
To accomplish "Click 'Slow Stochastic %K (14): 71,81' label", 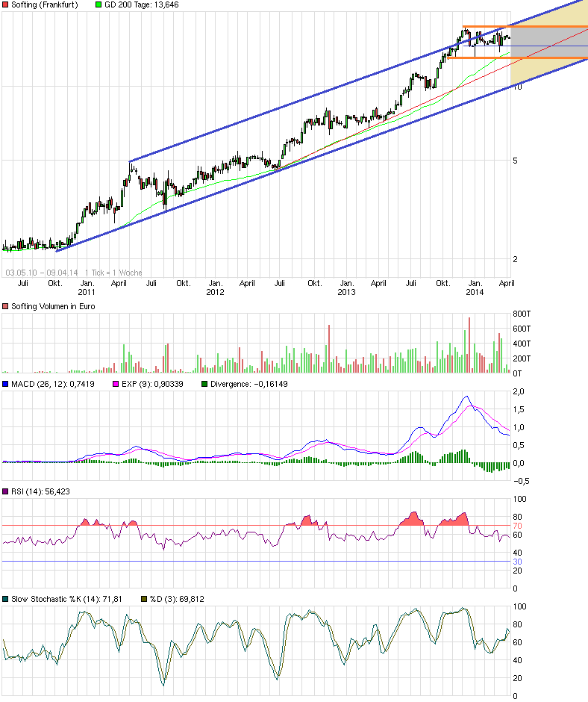I will pos(66,599).
